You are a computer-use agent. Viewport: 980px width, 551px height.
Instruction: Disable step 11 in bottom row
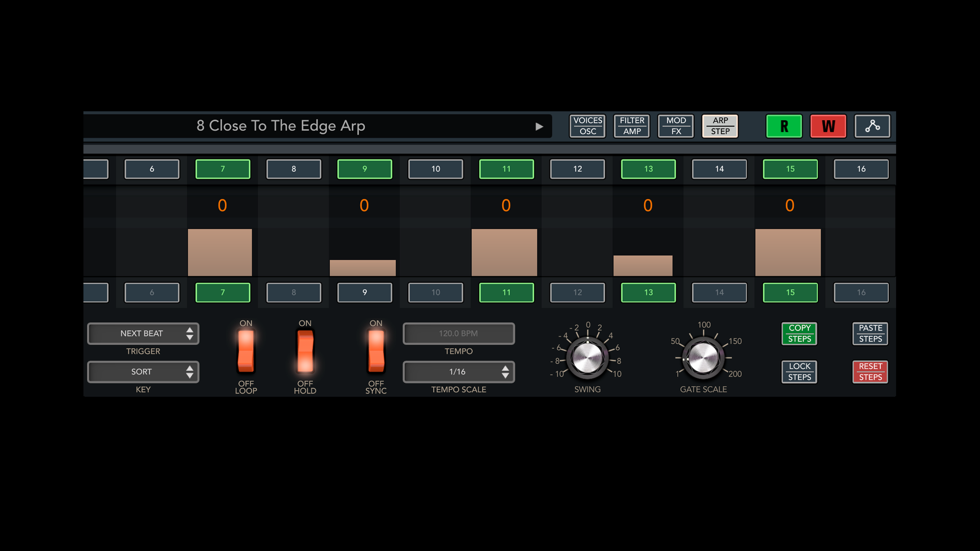point(506,292)
